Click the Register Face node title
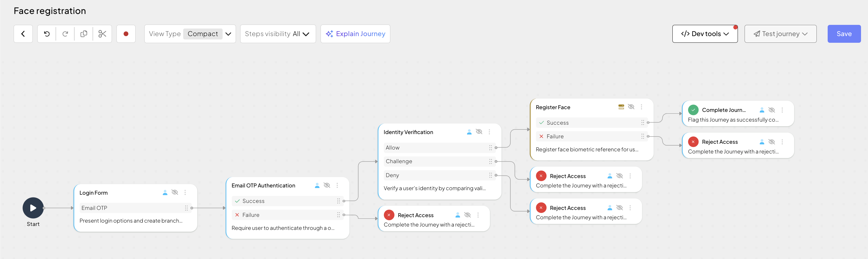The height and width of the screenshot is (259, 868). (553, 107)
